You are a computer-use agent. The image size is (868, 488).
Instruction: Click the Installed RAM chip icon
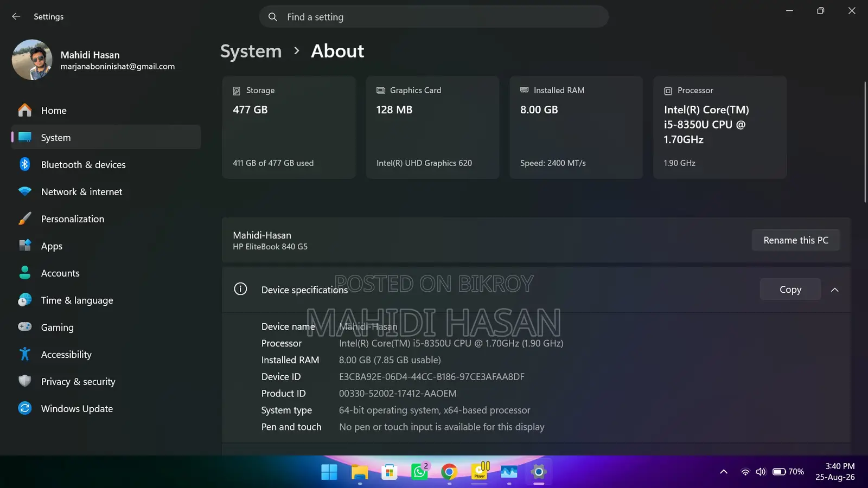(x=525, y=90)
